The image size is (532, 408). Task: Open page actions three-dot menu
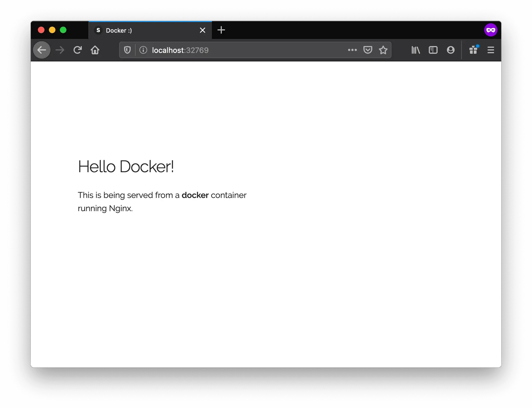point(352,50)
